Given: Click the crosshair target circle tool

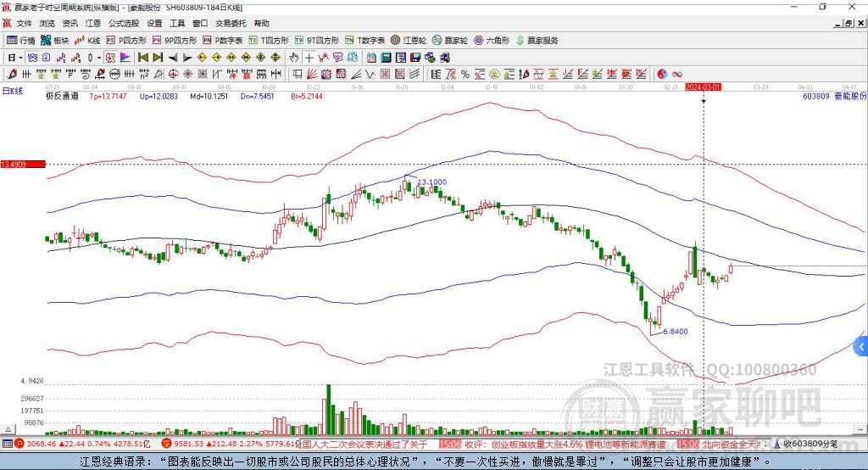Looking at the screenshot, I should [x=173, y=75].
